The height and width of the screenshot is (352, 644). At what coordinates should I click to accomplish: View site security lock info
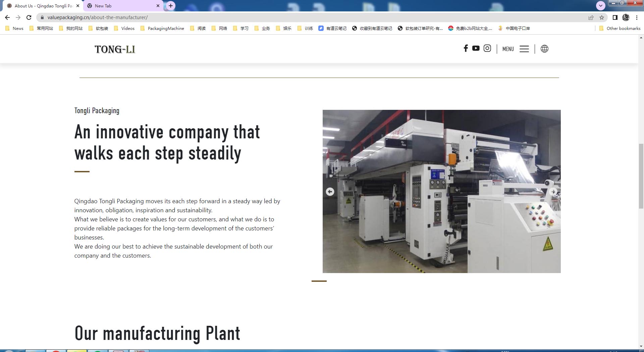click(42, 17)
